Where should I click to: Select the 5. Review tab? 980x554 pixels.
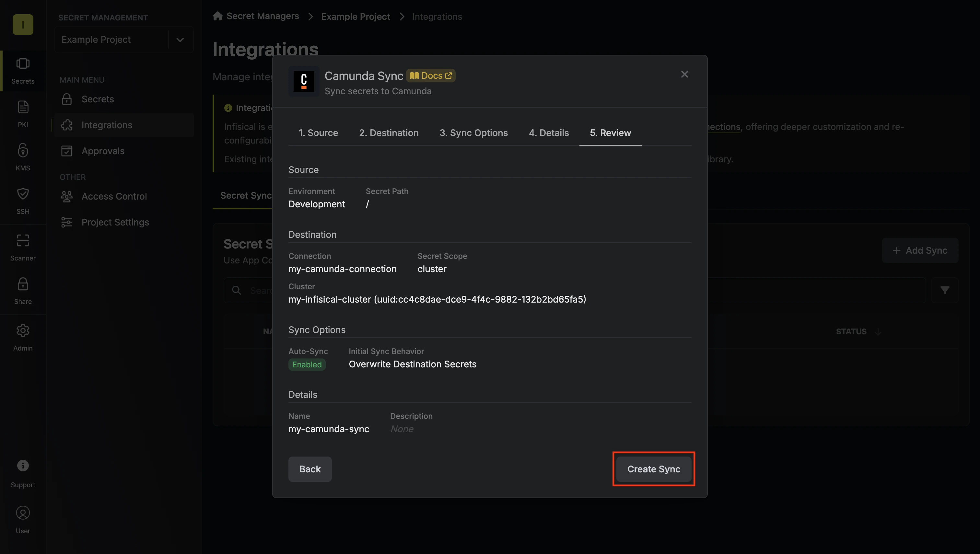point(610,133)
